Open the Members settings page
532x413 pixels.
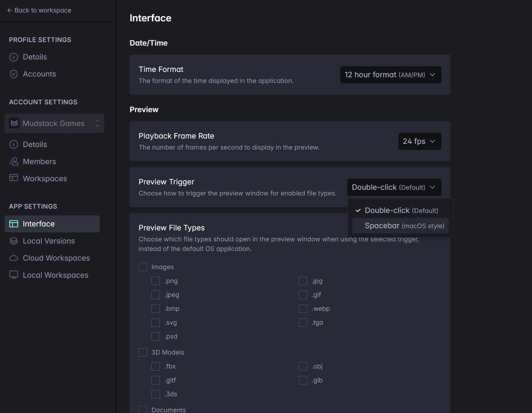coord(39,161)
